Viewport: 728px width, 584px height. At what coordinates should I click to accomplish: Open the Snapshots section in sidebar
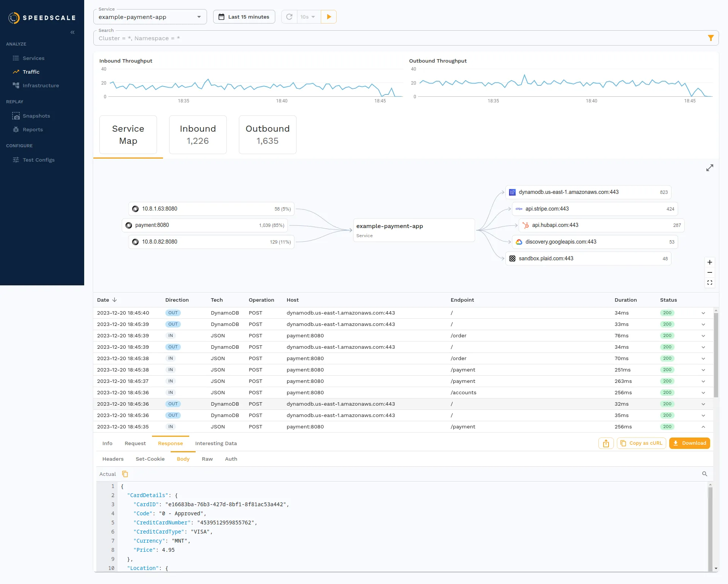36,116
